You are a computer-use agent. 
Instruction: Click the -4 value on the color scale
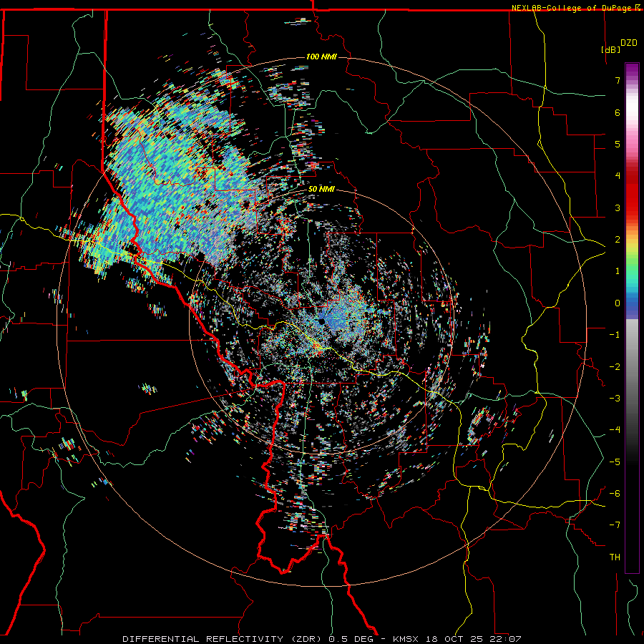615,430
